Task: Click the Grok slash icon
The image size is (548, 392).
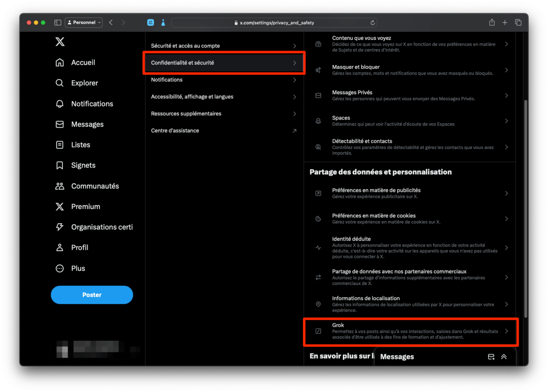Action: click(318, 331)
